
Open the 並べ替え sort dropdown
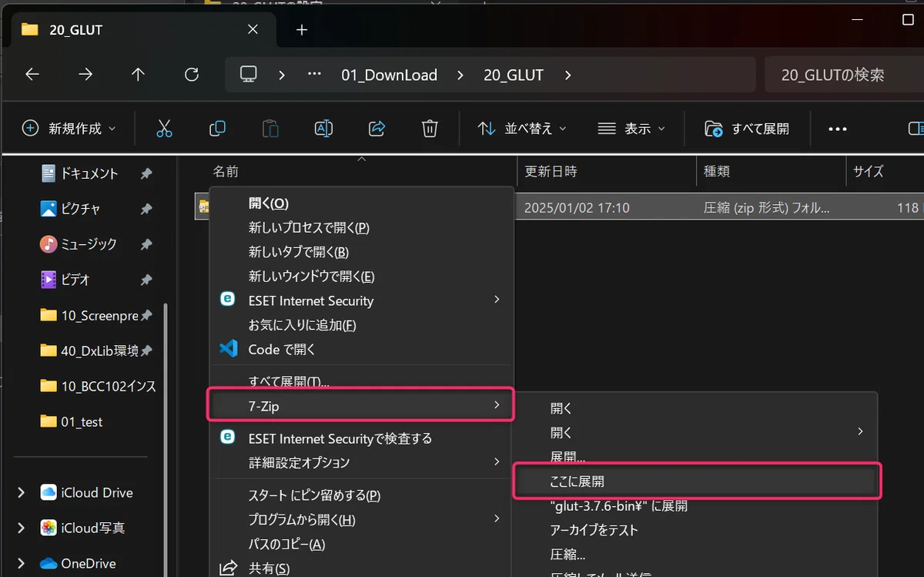click(x=522, y=129)
